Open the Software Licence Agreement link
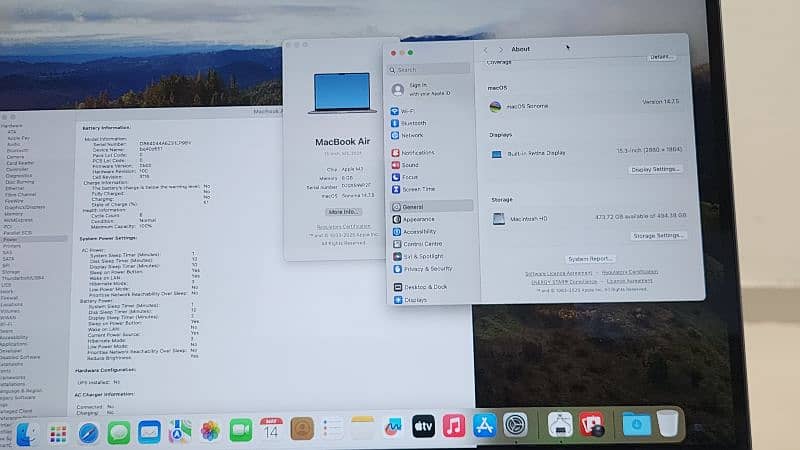Viewport: 800px width, 450px height. pyautogui.click(x=559, y=273)
